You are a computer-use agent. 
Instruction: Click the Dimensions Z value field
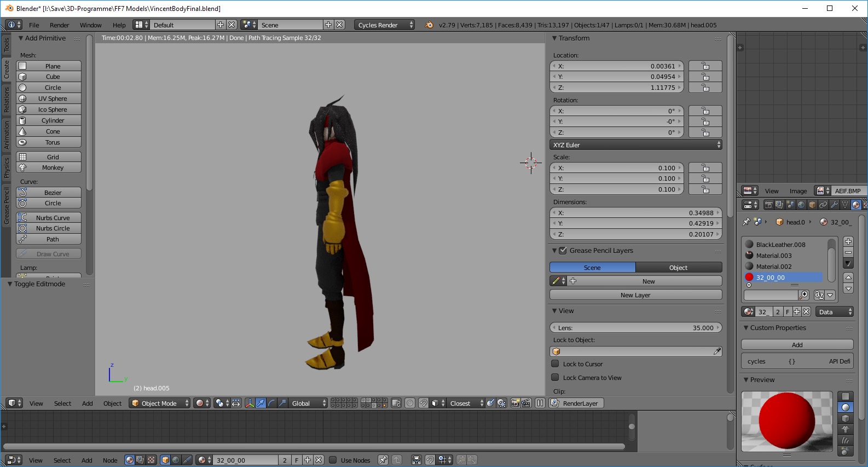(636, 234)
